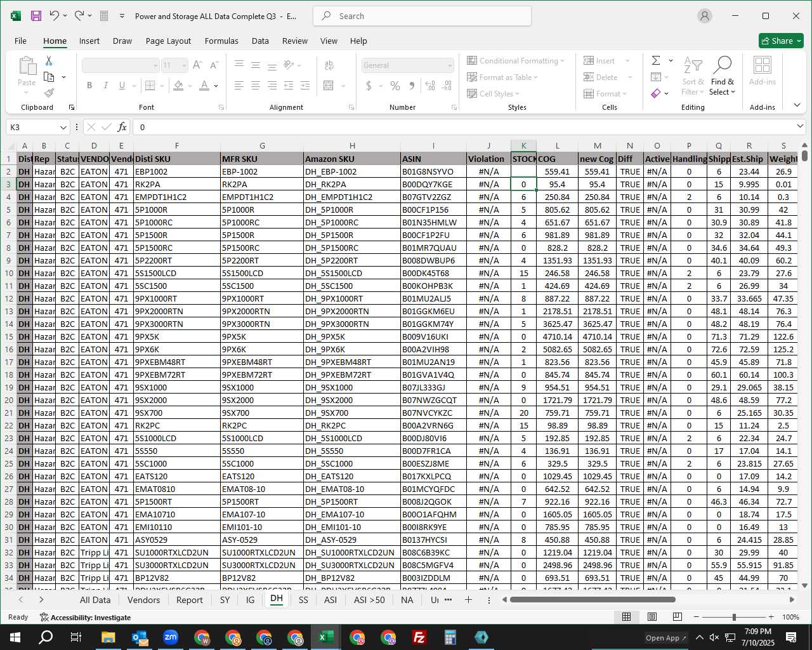This screenshot has width=812, height=650.
Task: Click the Save icon in title bar
Action: 36,16
